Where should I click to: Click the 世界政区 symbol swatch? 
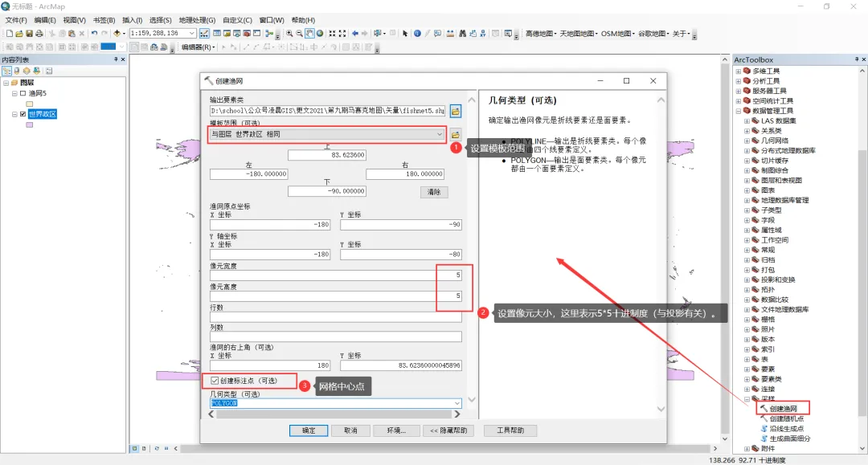[30, 125]
